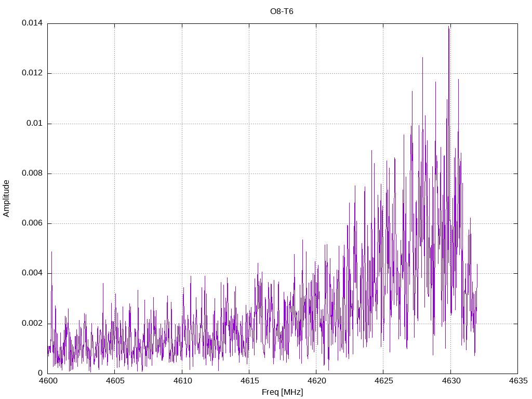532x399 pixels.
Task: Select the 0.012 y-axis tick label
Action: (32, 73)
